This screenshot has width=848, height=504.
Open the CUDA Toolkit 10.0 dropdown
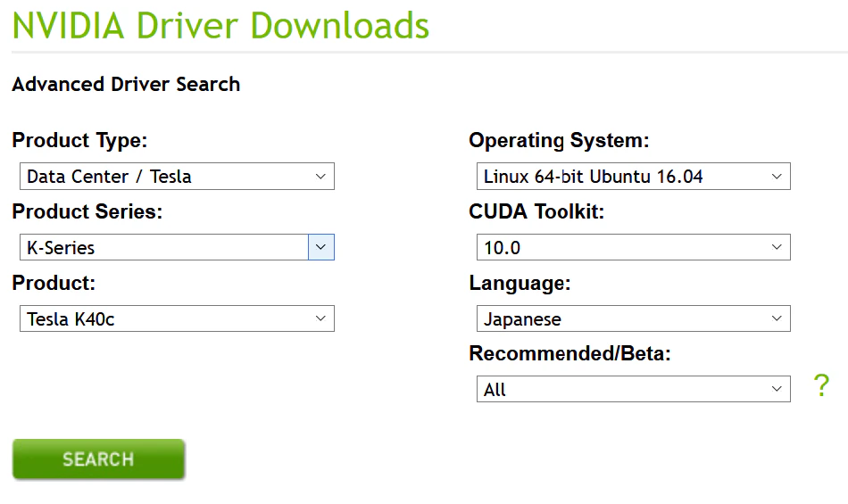633,247
